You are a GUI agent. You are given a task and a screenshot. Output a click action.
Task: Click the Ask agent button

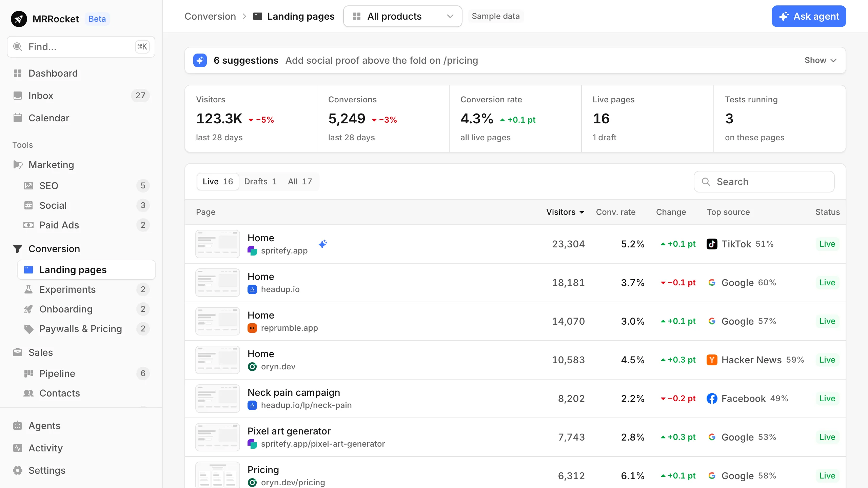tap(809, 16)
